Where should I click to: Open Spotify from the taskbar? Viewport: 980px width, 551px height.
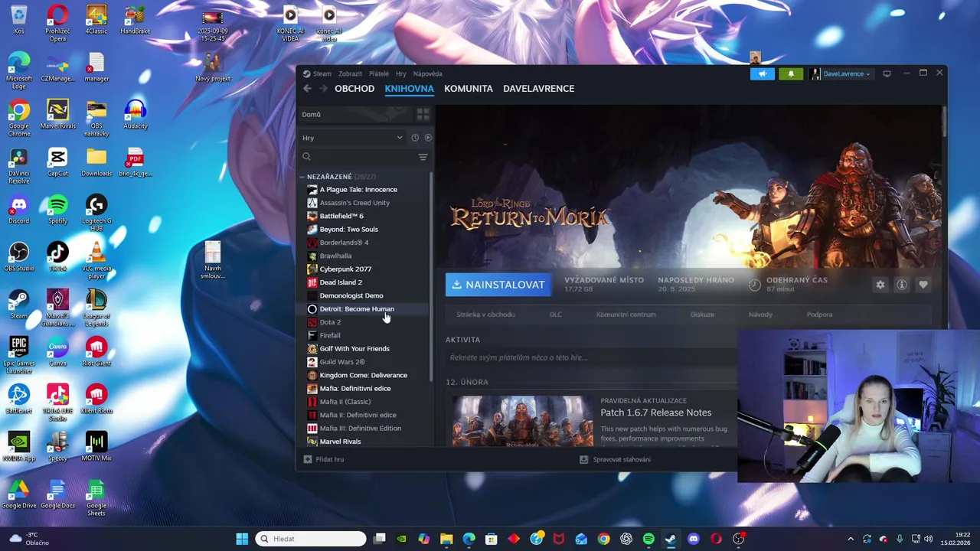point(648,539)
